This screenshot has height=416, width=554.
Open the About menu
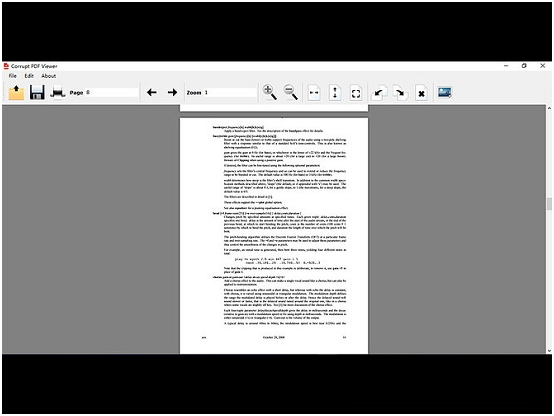[49, 76]
